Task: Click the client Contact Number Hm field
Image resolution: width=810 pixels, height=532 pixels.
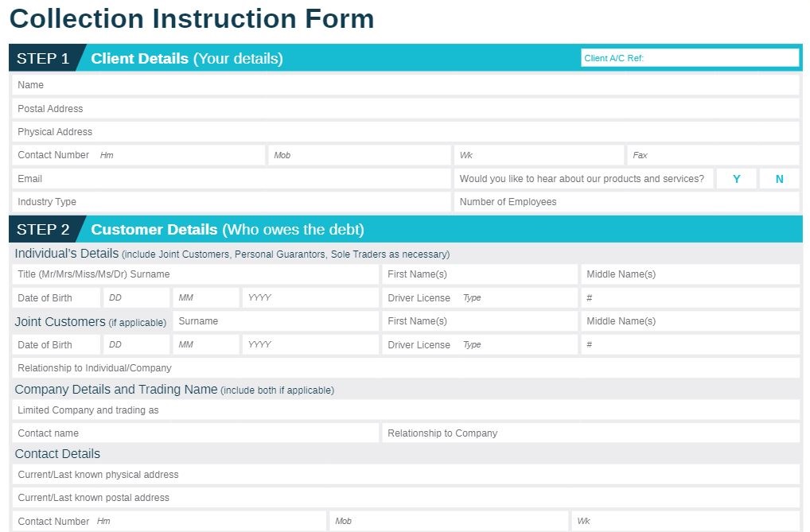Action: tap(138, 155)
